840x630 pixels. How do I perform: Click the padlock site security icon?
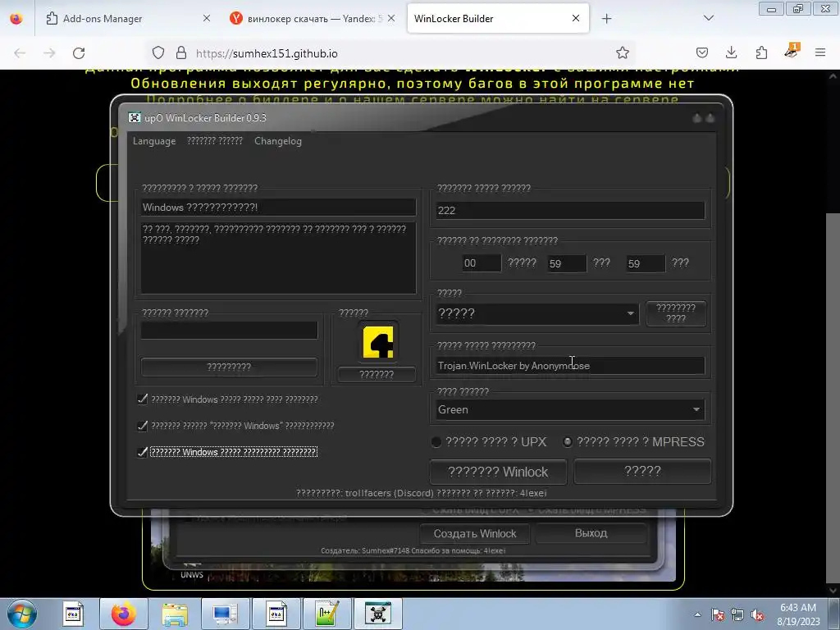pos(181,52)
